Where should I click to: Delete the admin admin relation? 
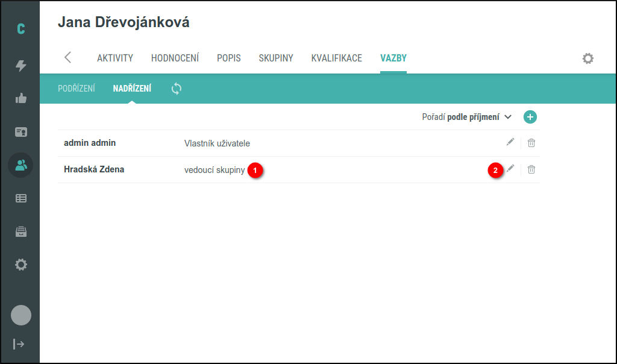click(531, 143)
